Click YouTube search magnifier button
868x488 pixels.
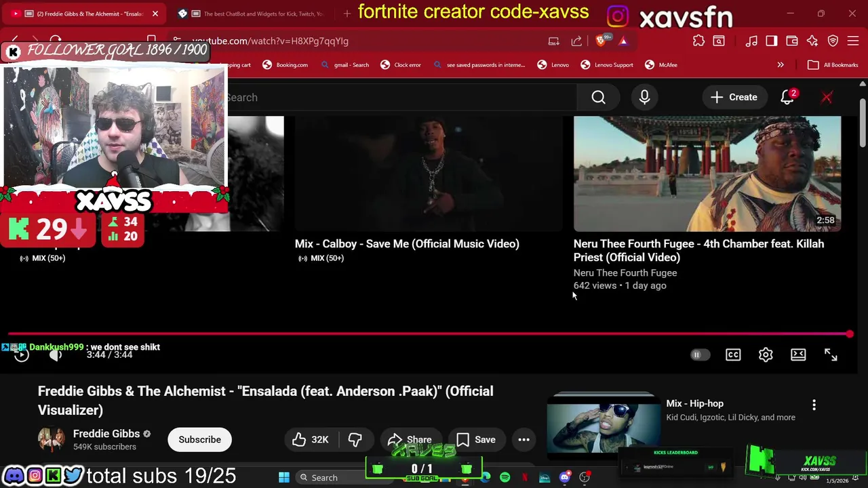(598, 97)
